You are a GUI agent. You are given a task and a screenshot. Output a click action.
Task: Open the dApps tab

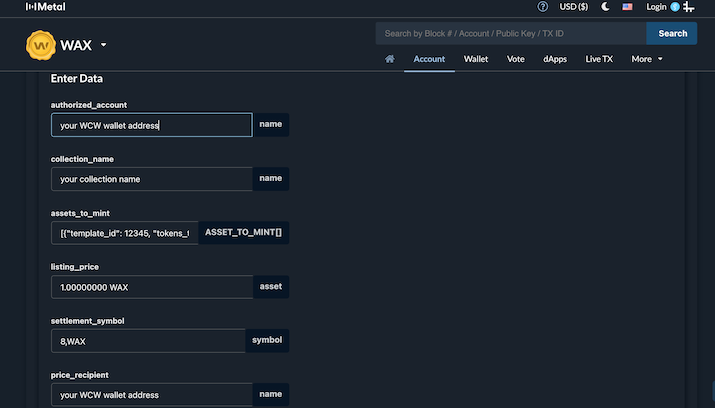(x=554, y=59)
